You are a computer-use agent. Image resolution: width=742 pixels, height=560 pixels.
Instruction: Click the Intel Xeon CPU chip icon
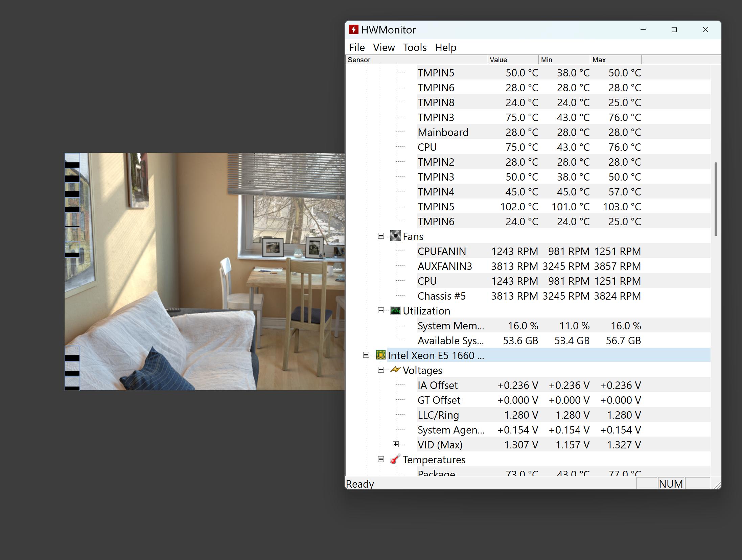pos(380,355)
